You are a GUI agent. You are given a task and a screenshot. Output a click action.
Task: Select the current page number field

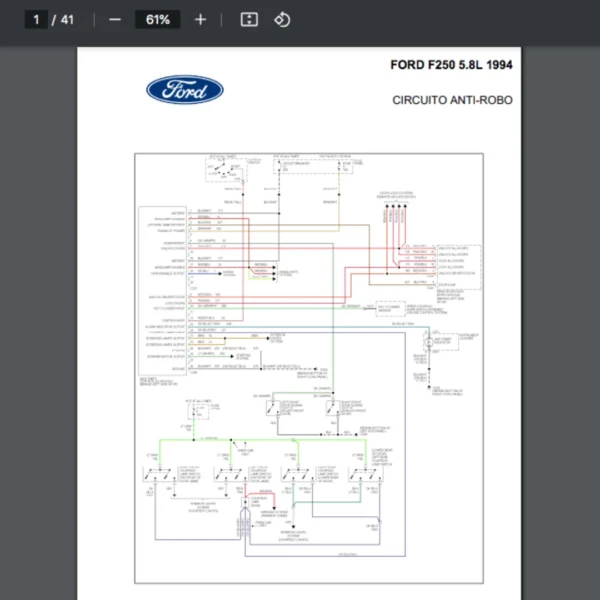pyautogui.click(x=36, y=19)
